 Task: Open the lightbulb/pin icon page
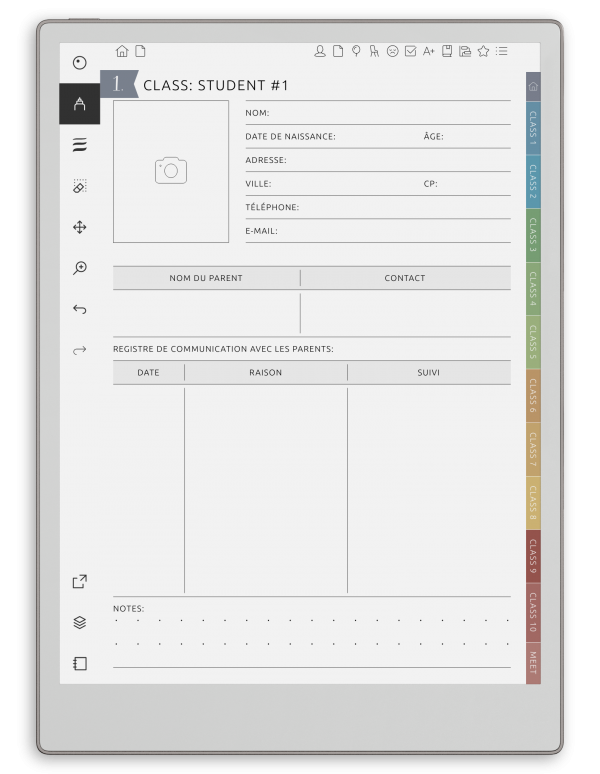(x=356, y=51)
